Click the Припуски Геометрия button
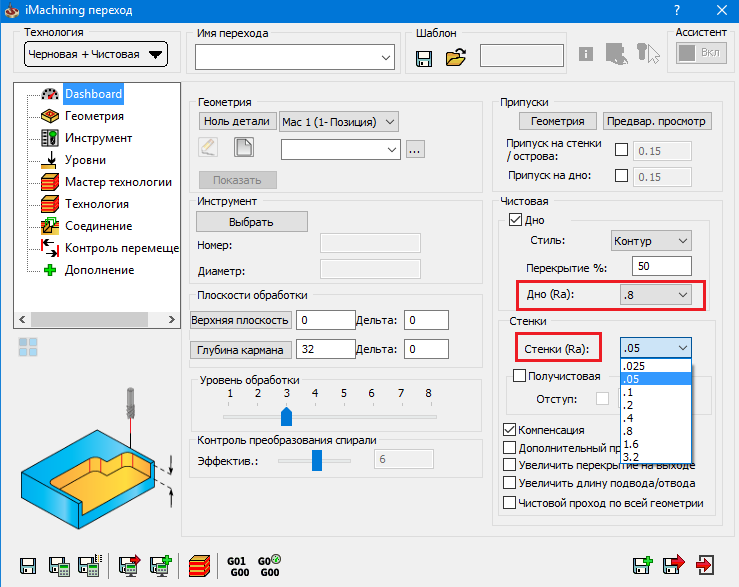 (558, 121)
